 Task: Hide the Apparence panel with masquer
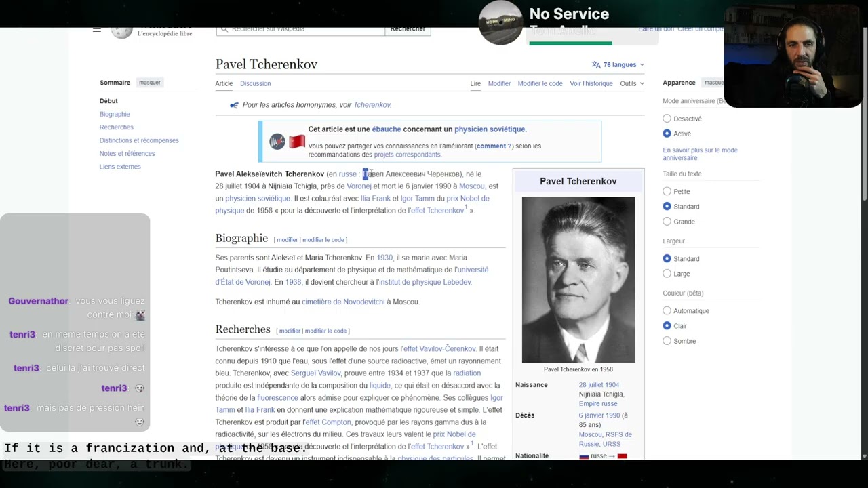point(713,83)
